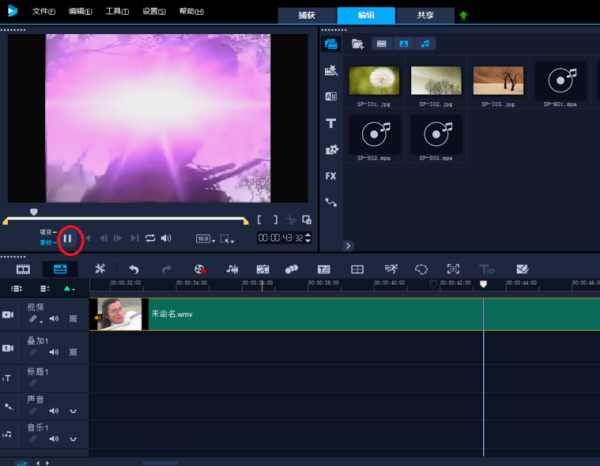Expand the 声音 track chevron

73,410
